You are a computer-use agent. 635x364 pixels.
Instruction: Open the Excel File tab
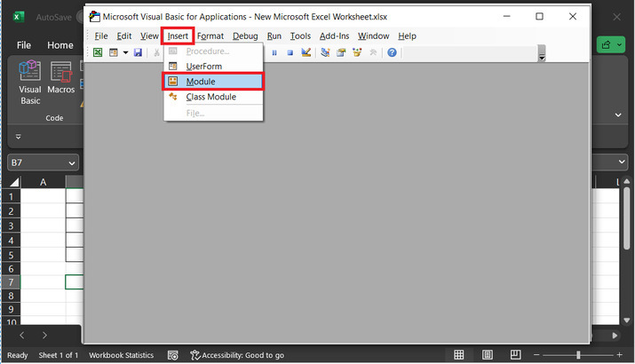coord(23,45)
